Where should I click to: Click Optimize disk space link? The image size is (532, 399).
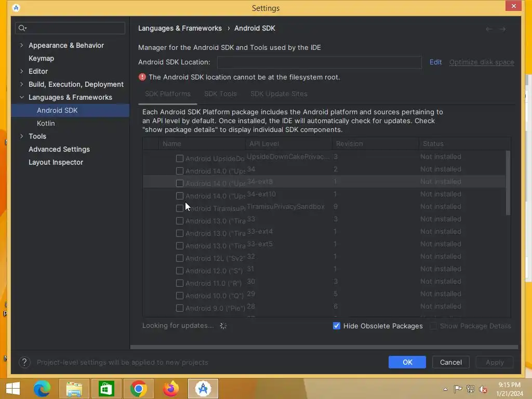point(482,62)
